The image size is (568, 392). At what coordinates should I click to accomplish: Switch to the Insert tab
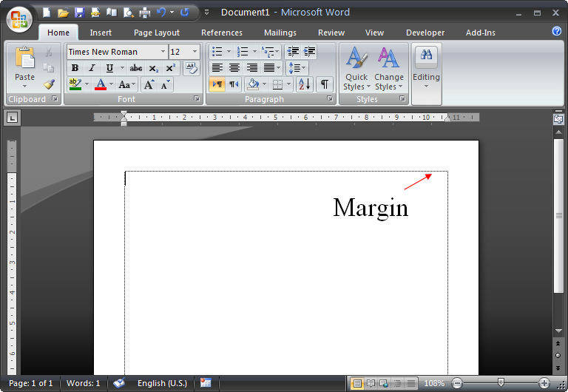[x=101, y=33]
